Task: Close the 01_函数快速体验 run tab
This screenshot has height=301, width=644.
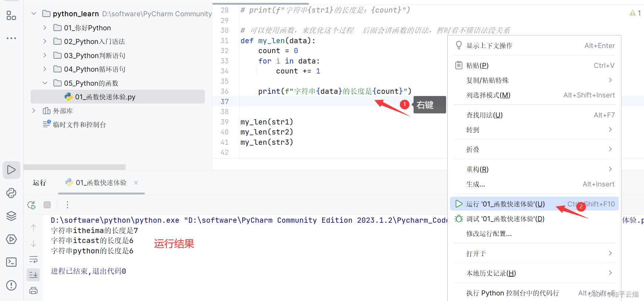Action: tap(136, 182)
